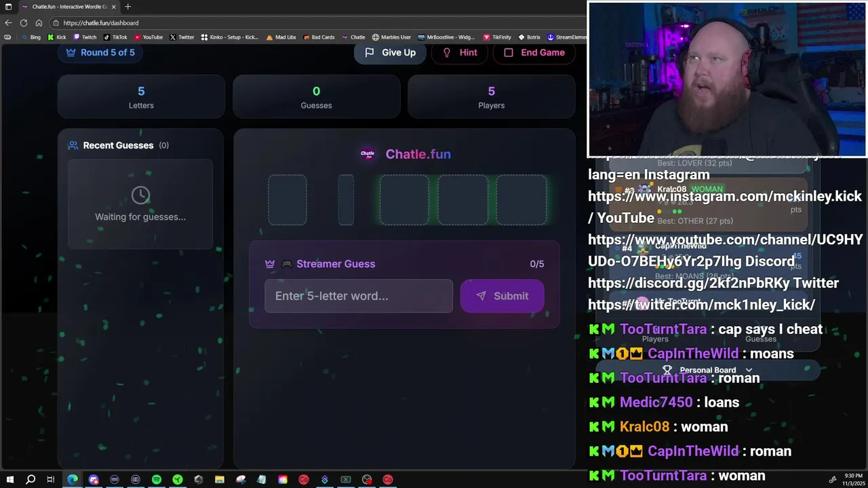868x488 pixels.
Task: Click the send arrow icon on Submit
Action: coord(481,296)
